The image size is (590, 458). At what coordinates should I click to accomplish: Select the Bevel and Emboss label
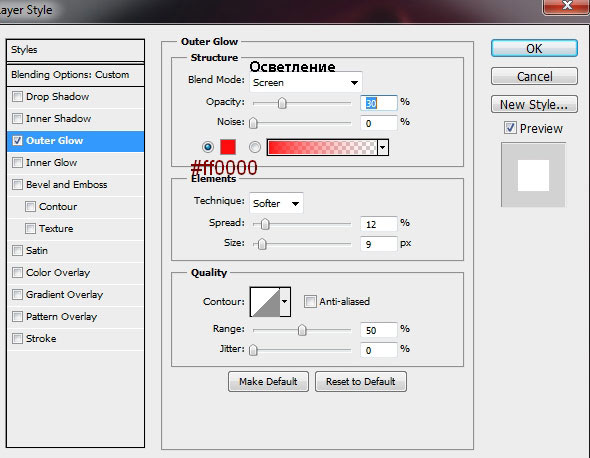(67, 185)
